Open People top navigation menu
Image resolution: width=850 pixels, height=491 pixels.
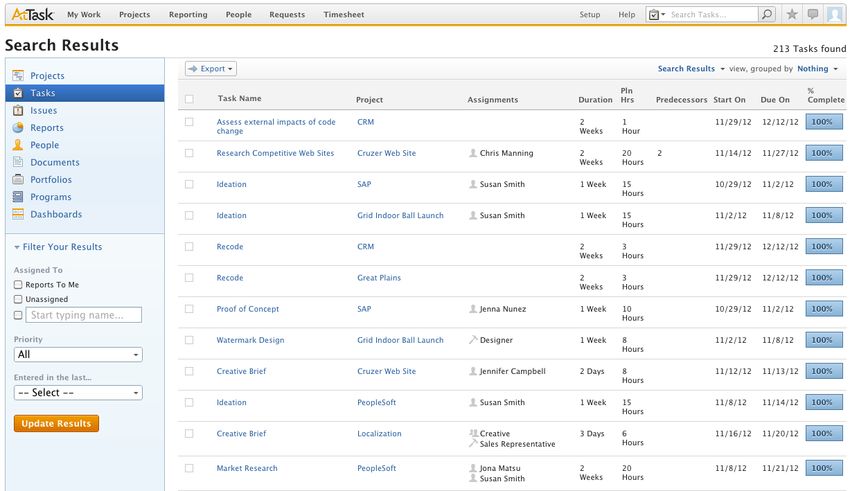239,15
